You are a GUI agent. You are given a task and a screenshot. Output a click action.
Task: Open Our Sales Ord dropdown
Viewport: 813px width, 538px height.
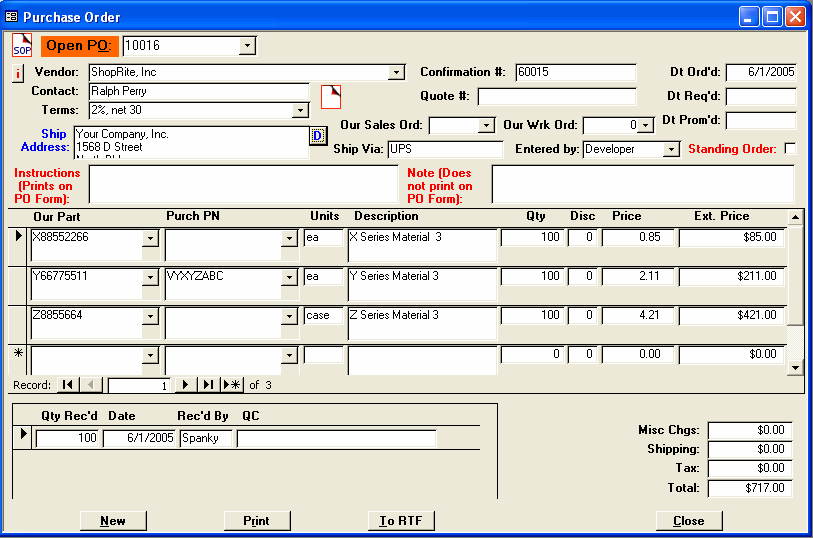(x=486, y=126)
